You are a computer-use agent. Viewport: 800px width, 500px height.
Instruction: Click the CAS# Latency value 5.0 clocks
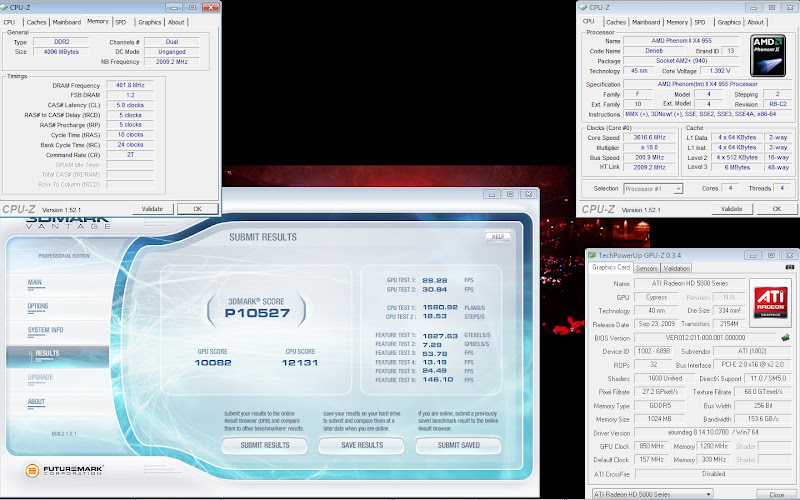tap(130, 105)
